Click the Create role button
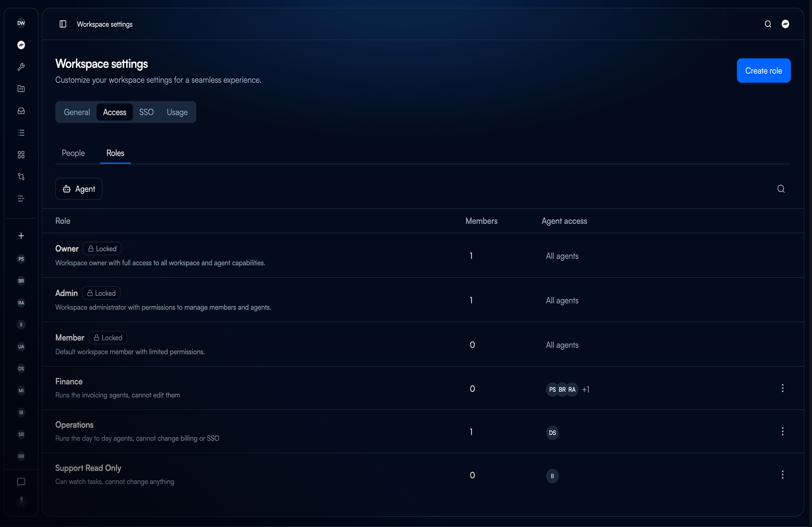 (x=764, y=71)
